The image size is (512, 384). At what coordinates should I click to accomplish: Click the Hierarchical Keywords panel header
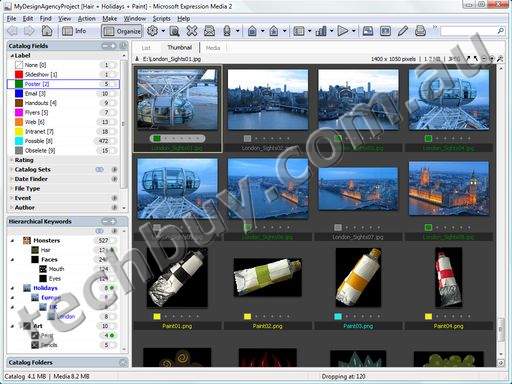click(67, 221)
